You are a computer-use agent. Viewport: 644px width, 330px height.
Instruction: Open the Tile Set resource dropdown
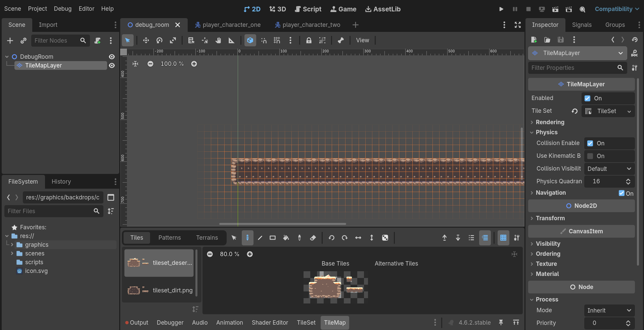629,111
